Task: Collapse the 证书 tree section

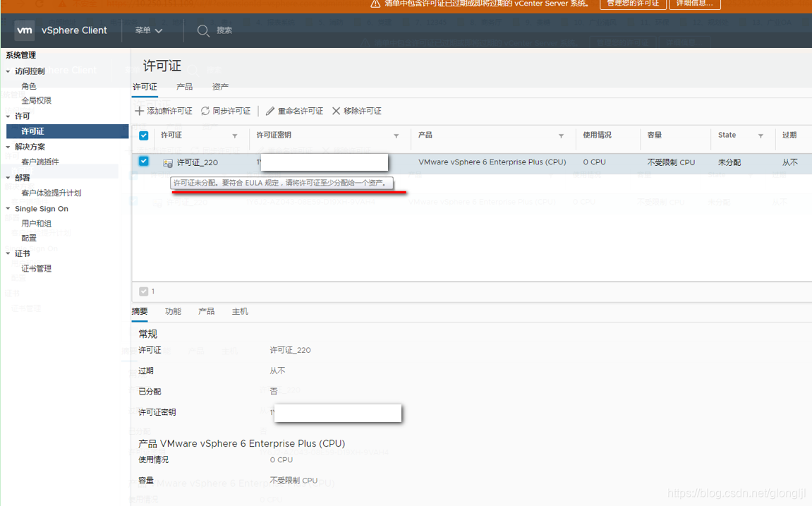Action: 8,254
